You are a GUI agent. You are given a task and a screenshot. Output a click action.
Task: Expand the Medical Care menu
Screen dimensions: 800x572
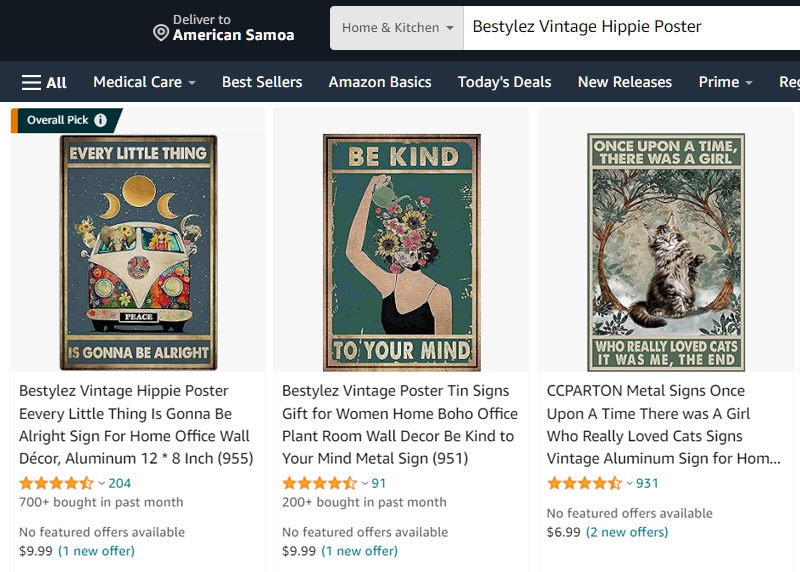coord(144,82)
